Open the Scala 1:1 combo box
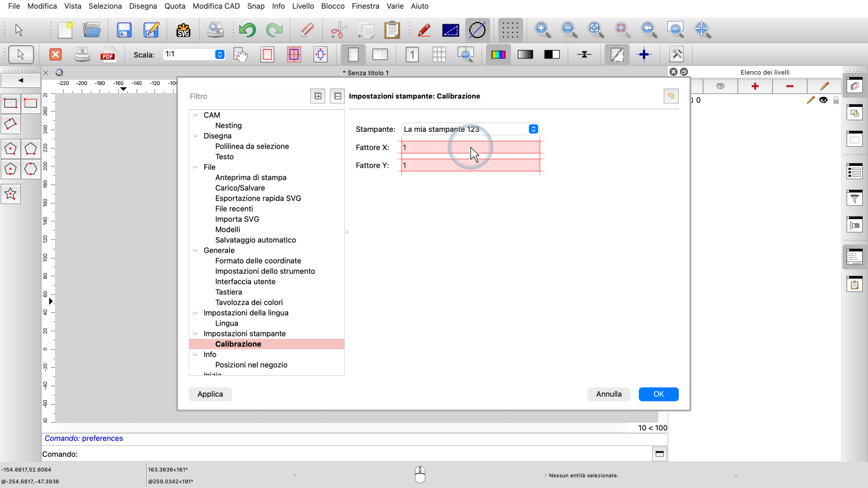The height and width of the screenshot is (488, 868). coord(220,54)
